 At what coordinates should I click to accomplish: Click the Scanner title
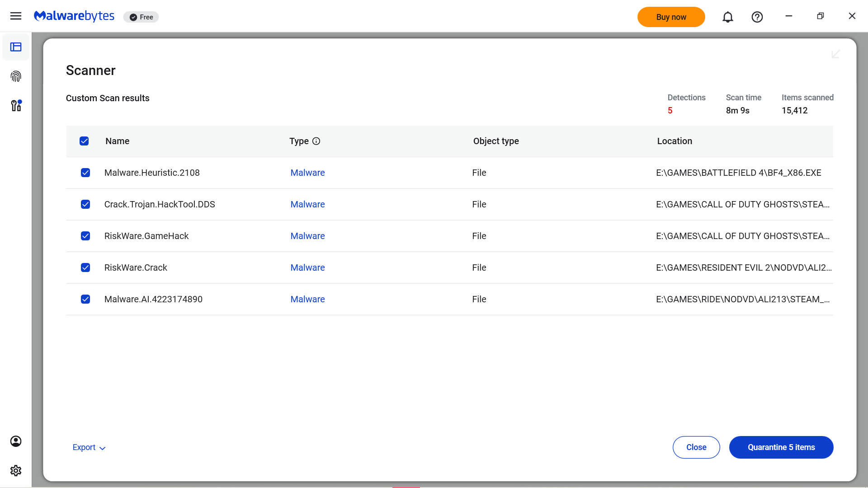pyautogui.click(x=91, y=70)
